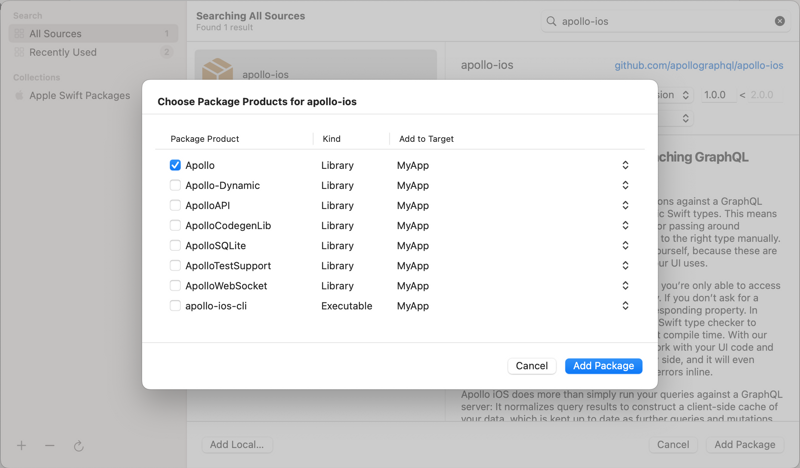Click Add Local… button in background window
The image size is (800, 468).
click(x=237, y=445)
